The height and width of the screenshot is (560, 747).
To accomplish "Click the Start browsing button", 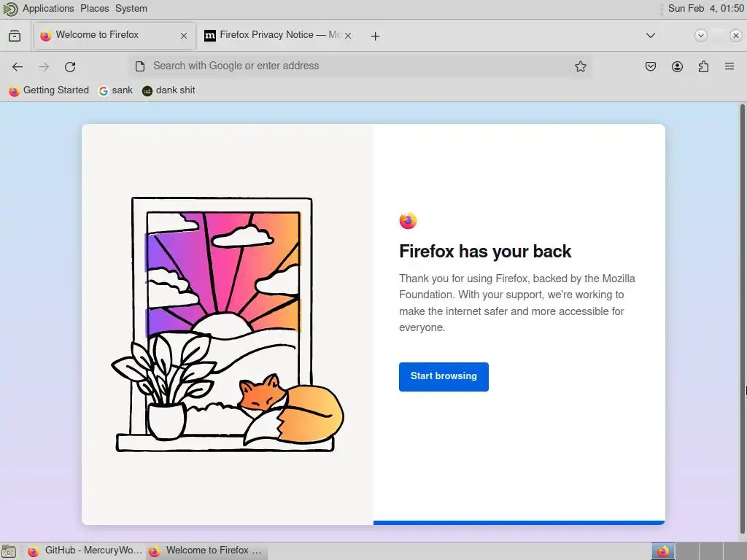I will tap(444, 377).
